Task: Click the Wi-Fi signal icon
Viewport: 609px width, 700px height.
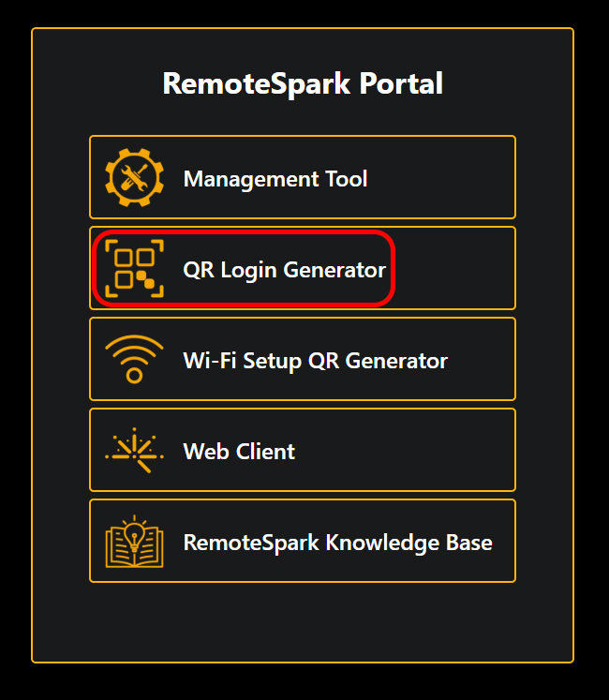Action: (134, 360)
